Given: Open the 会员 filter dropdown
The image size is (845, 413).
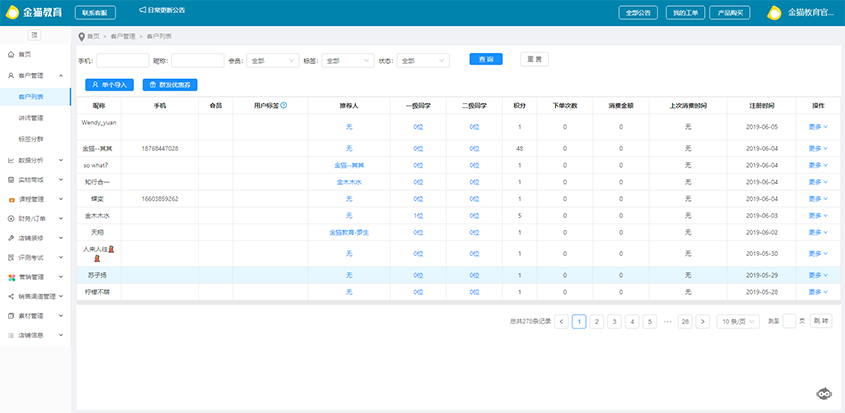Looking at the screenshot, I should click(273, 60).
